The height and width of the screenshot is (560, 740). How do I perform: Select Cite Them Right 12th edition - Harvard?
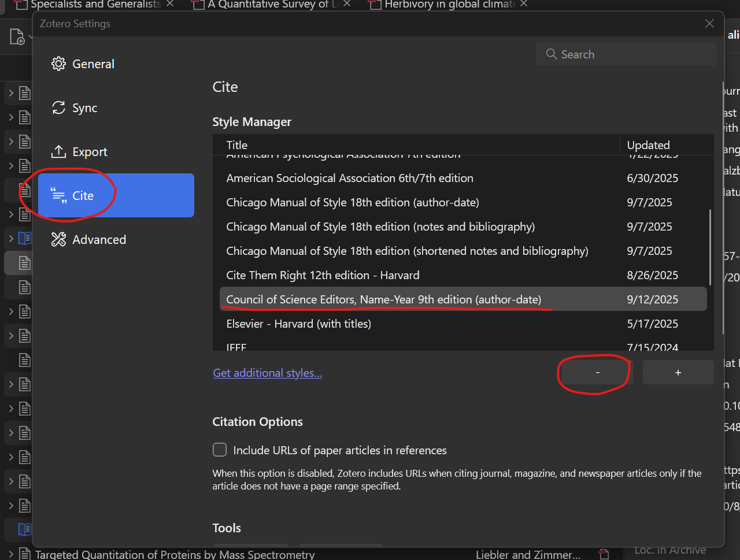pyautogui.click(x=463, y=275)
